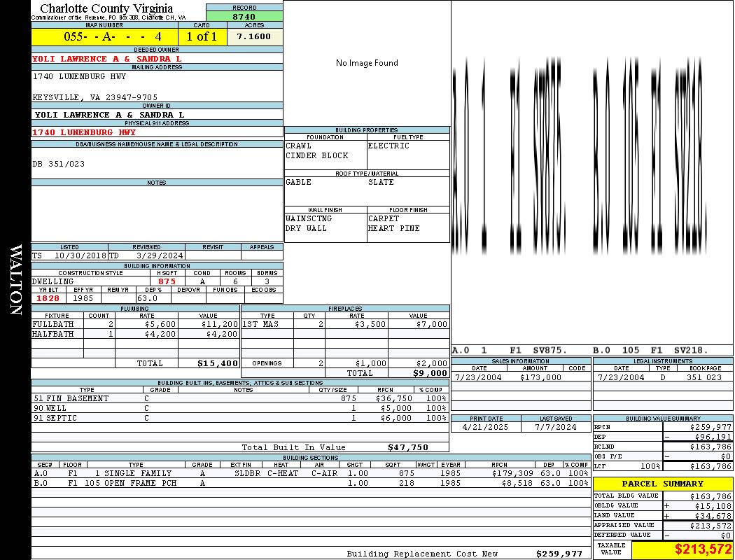Viewport: 735px width, 560px height.
Task: Click foundation CINDER BLOCK entry
Action: (317, 155)
